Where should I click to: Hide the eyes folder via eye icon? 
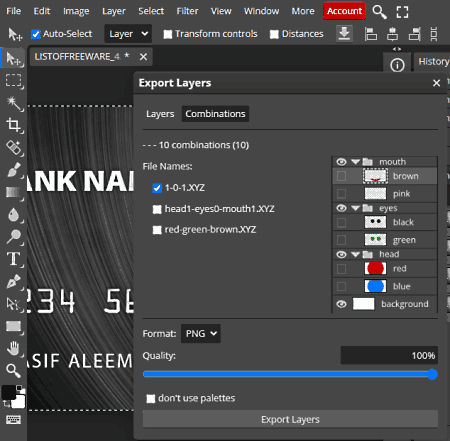[341, 208]
